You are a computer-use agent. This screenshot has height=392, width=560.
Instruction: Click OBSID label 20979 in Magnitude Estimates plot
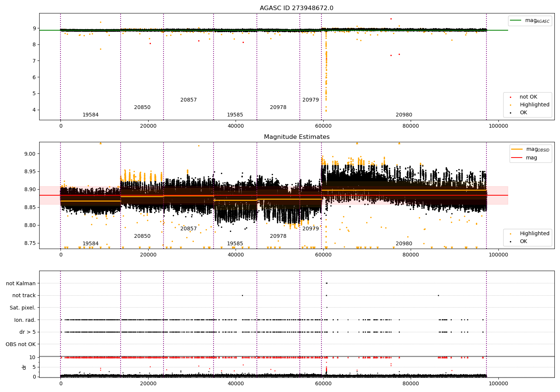(x=311, y=229)
